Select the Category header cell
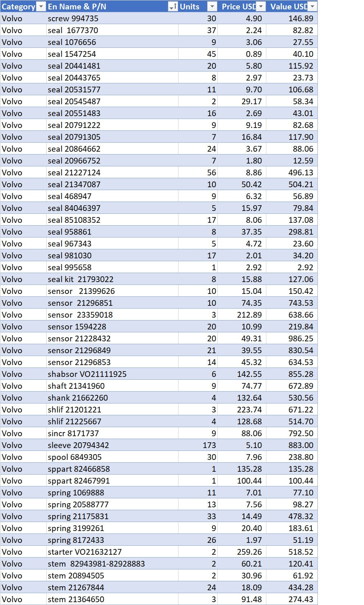This screenshot has height=605, width=364. click(23, 7)
